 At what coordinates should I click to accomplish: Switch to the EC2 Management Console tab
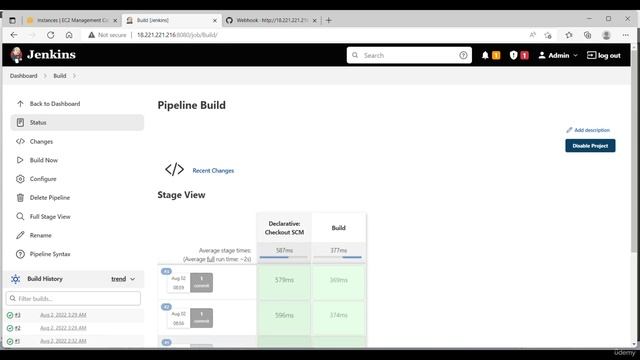tap(72, 20)
